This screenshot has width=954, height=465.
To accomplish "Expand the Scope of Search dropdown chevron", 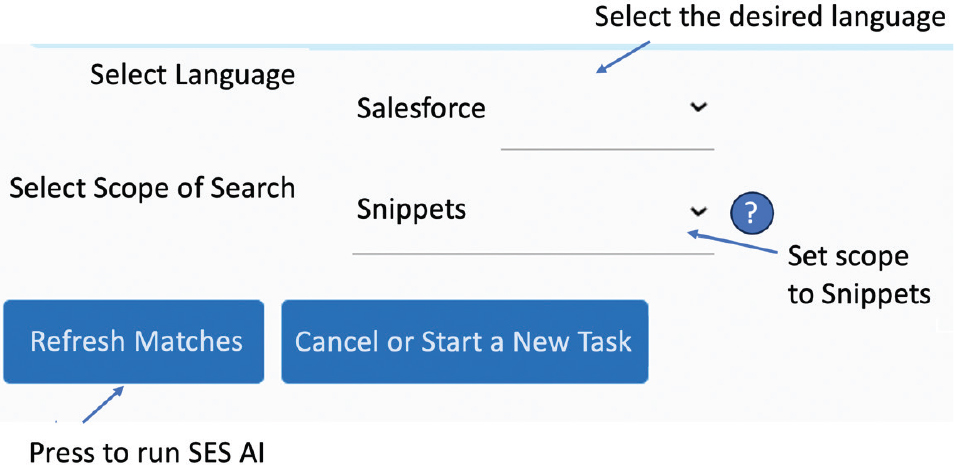I will point(698,211).
